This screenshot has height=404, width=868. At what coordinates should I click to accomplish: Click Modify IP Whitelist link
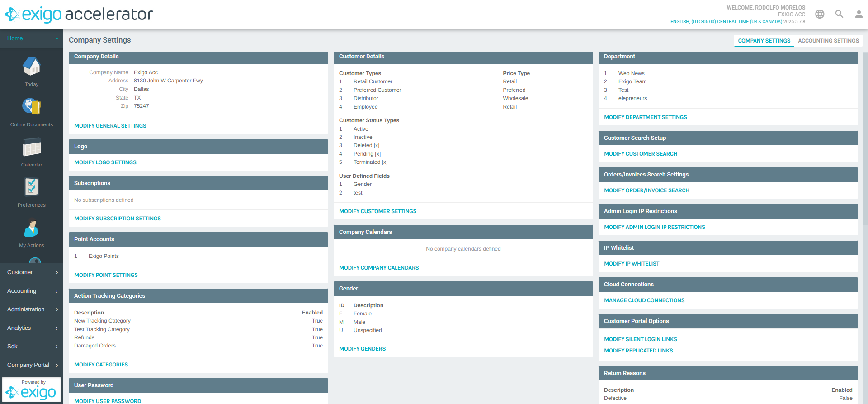(632, 264)
